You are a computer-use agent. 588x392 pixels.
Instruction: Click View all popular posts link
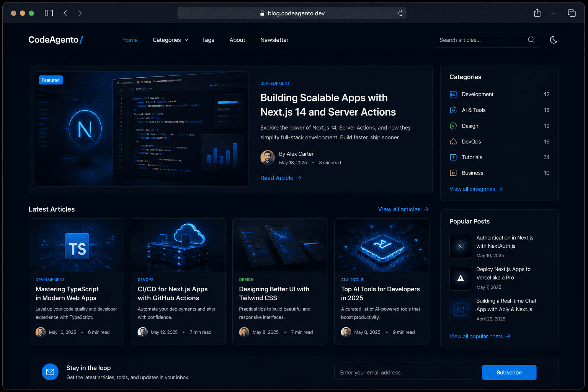[x=480, y=336]
